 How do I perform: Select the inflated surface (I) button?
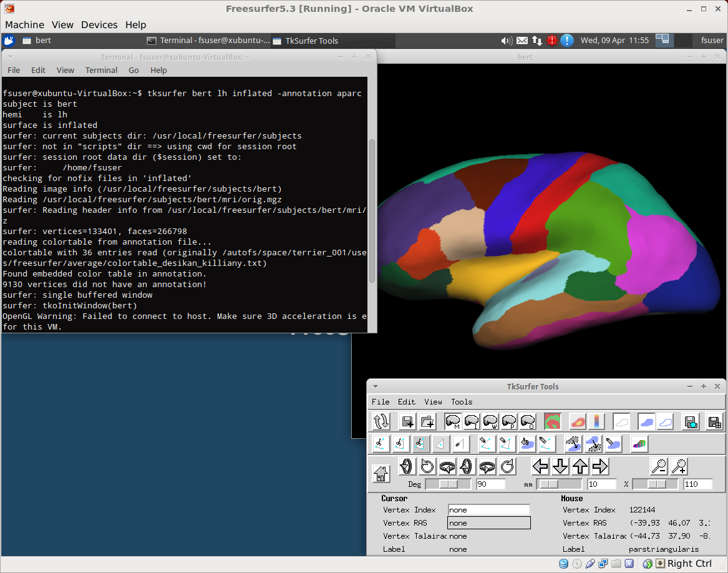click(472, 422)
